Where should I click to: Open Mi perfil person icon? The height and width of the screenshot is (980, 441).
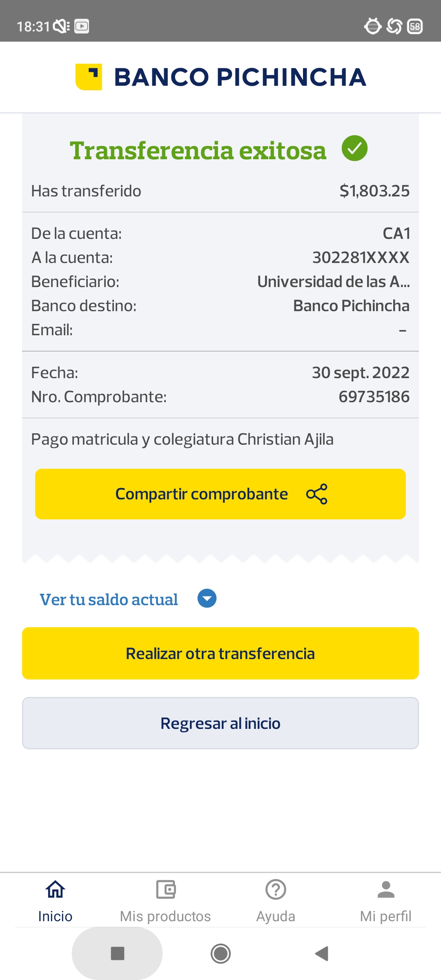tap(386, 889)
